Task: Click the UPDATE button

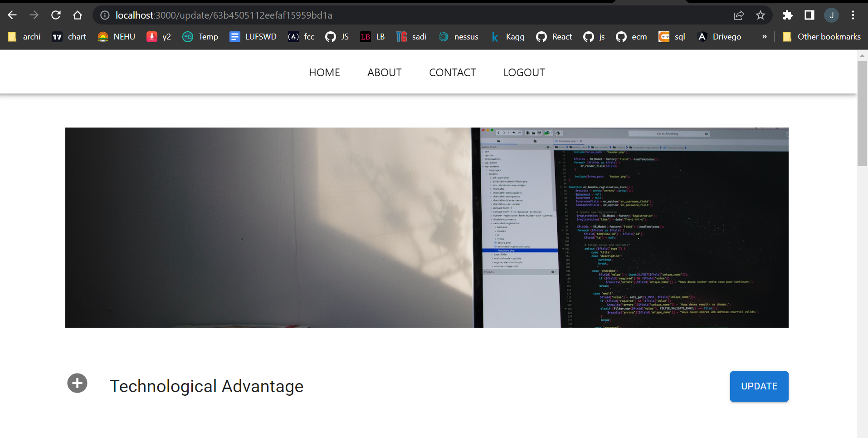Action: tap(759, 386)
